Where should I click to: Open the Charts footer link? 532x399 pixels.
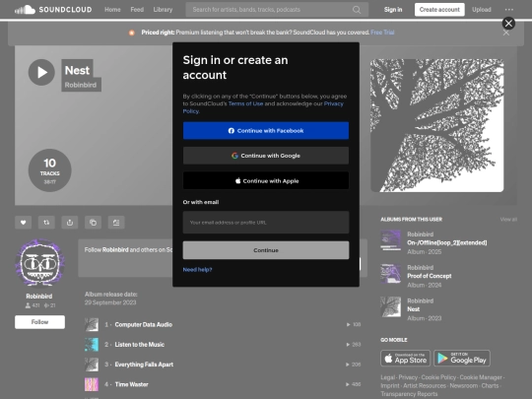click(x=490, y=386)
